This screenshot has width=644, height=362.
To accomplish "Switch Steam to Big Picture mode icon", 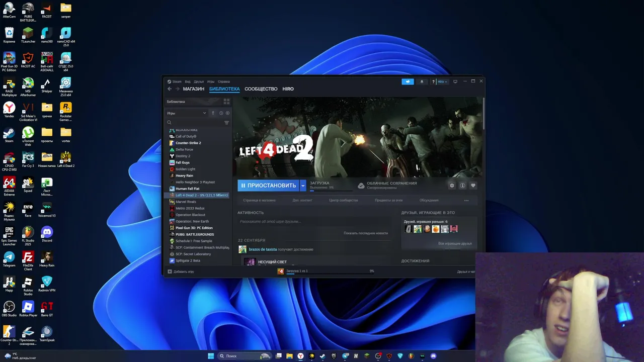I will (455, 81).
